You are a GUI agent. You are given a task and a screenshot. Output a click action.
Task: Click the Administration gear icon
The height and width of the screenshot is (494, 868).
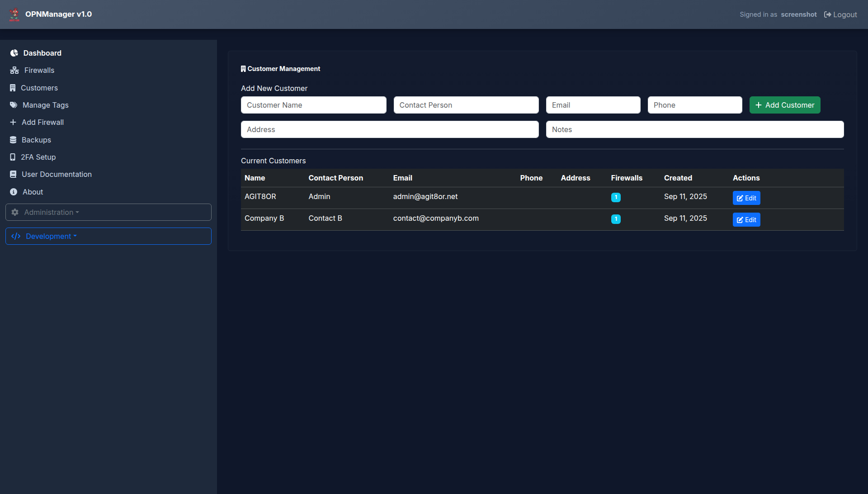(x=15, y=212)
